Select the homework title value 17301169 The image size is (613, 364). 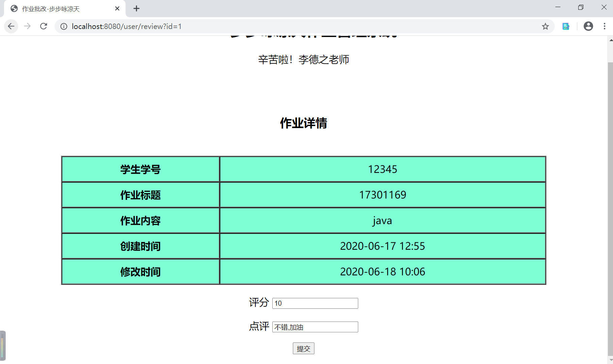[382, 195]
